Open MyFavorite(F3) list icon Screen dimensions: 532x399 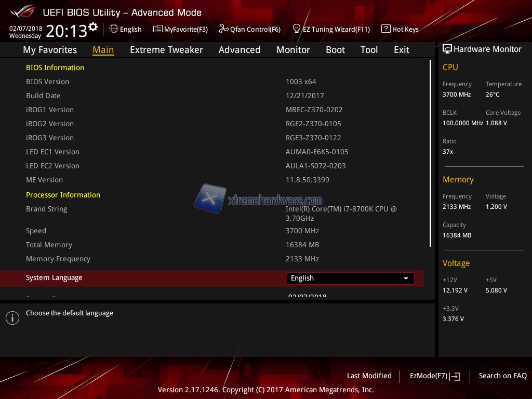click(x=158, y=29)
